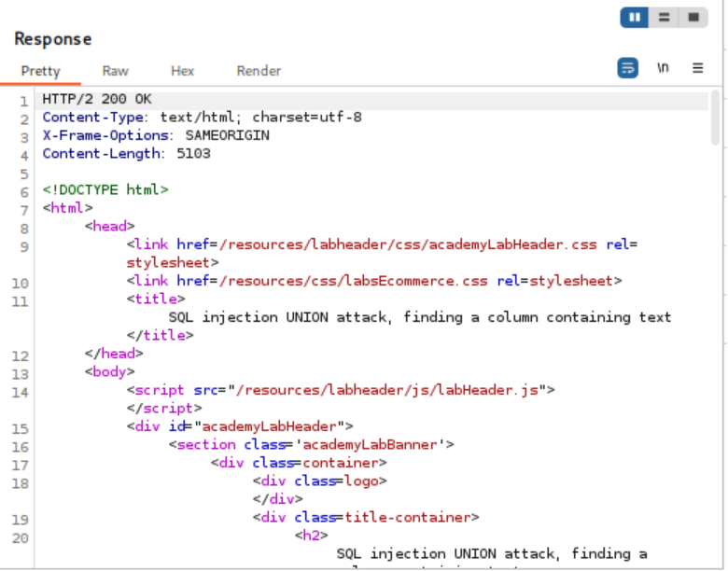Switch to the Pretty tab
Image resolution: width=728 pixels, height=571 pixels.
[40, 71]
